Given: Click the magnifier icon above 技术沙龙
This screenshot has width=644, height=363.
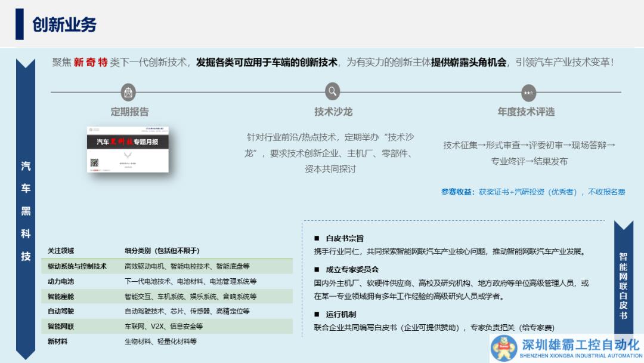Looking at the screenshot, I should click(x=333, y=92).
